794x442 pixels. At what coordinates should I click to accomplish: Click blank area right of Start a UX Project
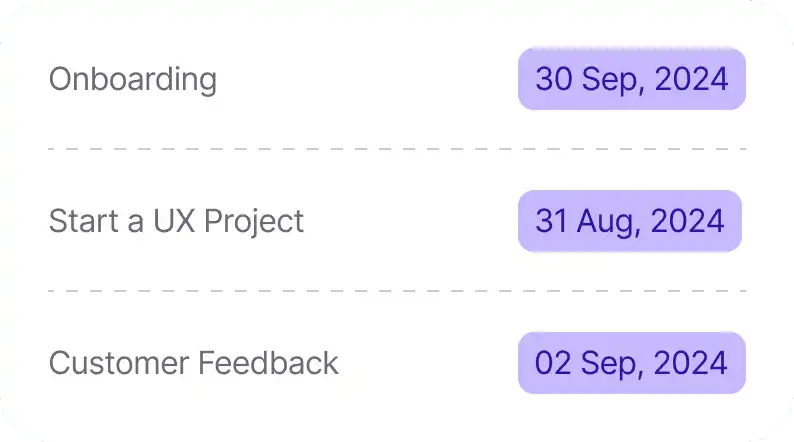tap(410, 221)
